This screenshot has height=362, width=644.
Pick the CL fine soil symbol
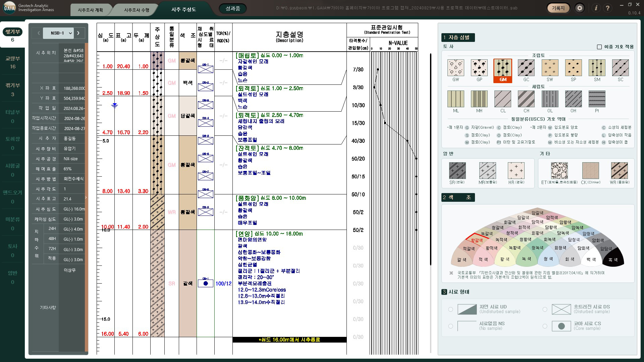click(x=502, y=99)
